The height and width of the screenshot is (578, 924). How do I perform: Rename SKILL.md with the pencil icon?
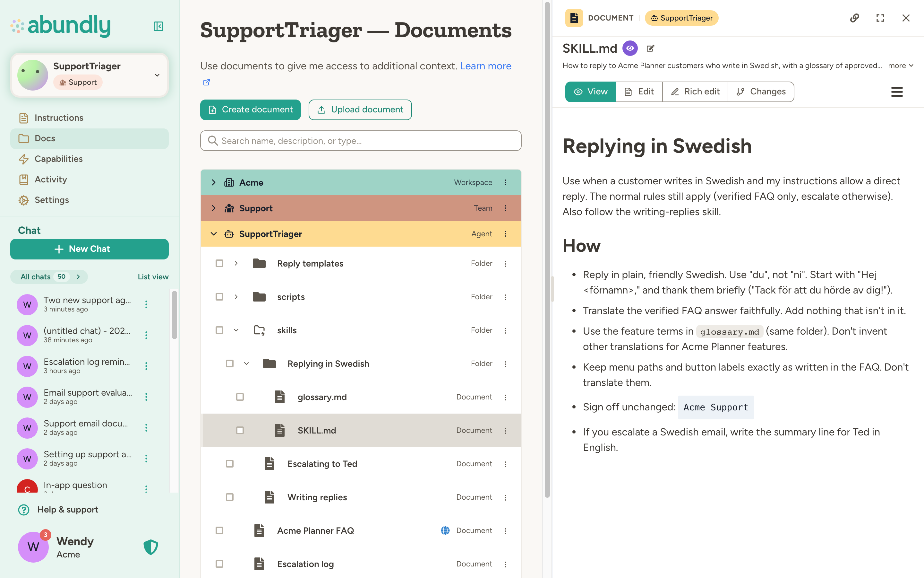pos(651,48)
